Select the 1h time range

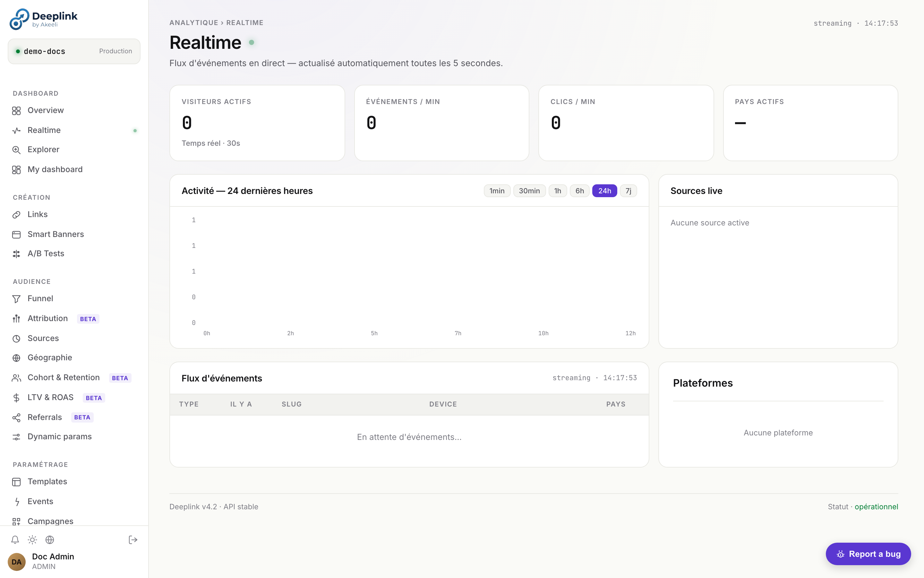558,191
